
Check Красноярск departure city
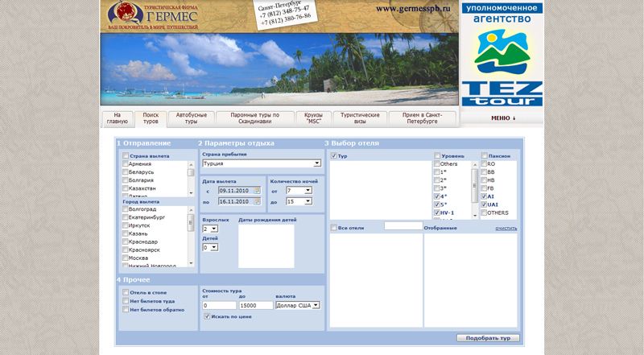tap(126, 250)
